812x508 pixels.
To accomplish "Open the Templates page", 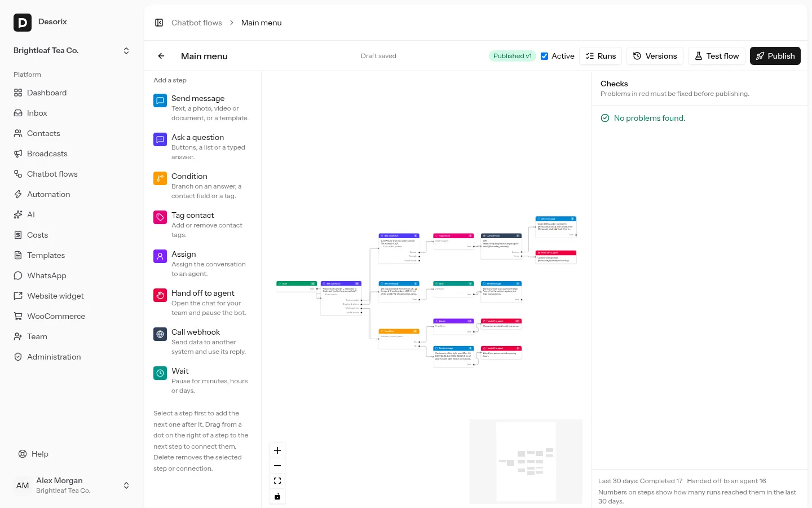I will 72,255.
